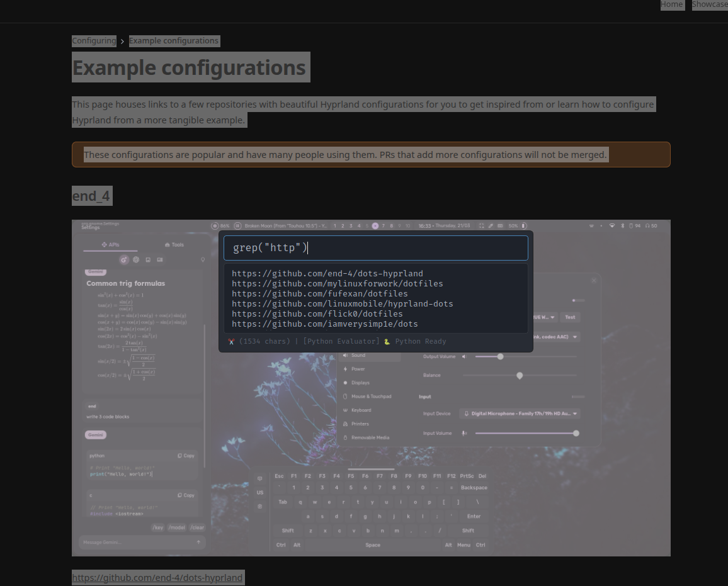Switch to APIs tab in screenshot sidebar
728x586 pixels.
[x=110, y=244]
